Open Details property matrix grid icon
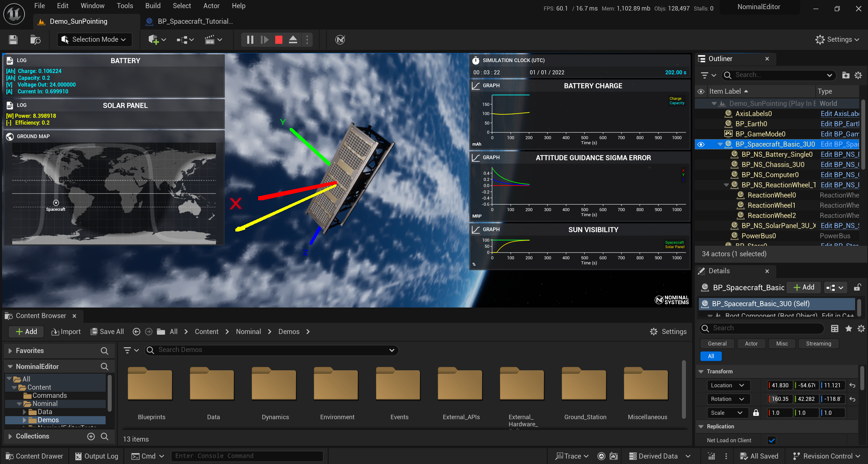This screenshot has height=464, width=868. pos(835,328)
